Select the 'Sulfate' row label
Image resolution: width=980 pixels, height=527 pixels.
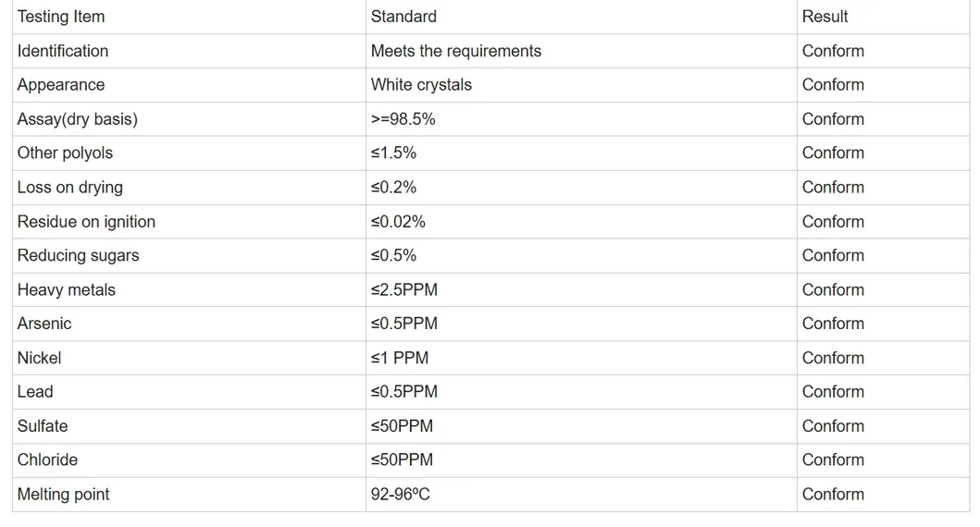point(43,426)
